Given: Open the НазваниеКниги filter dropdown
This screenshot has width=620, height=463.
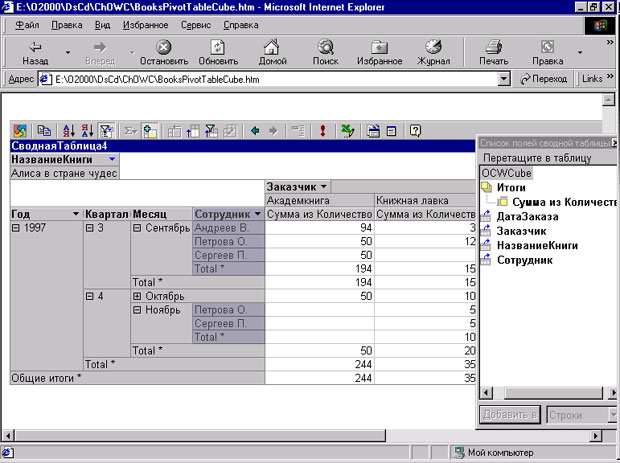Looking at the screenshot, I should 112,159.
